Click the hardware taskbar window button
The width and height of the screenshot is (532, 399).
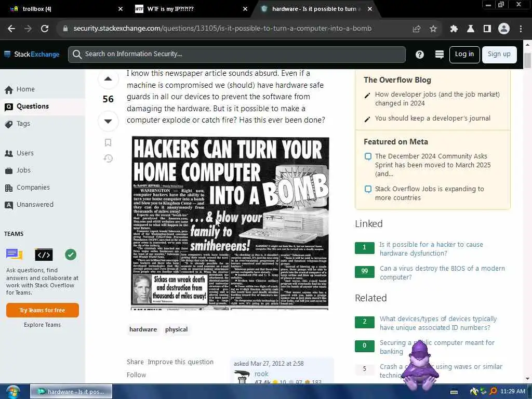tap(71, 392)
